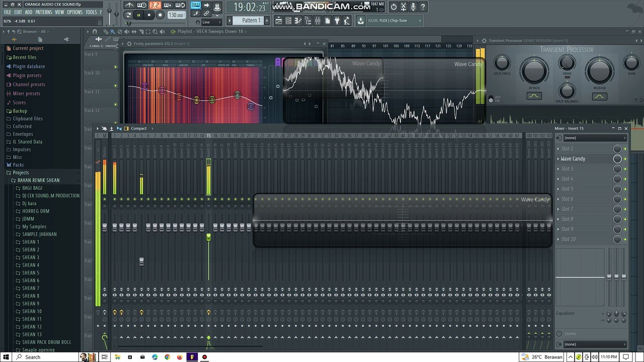
Task: Click the Attack curve shape button
Action: [x=534, y=96]
